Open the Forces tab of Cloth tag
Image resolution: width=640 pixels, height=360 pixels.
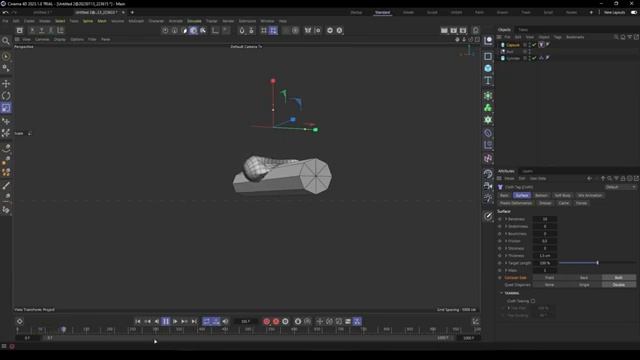click(x=581, y=203)
